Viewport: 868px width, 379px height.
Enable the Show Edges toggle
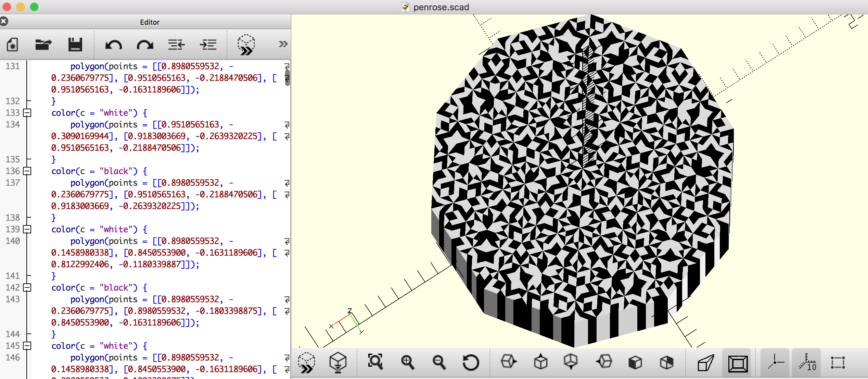click(838, 363)
